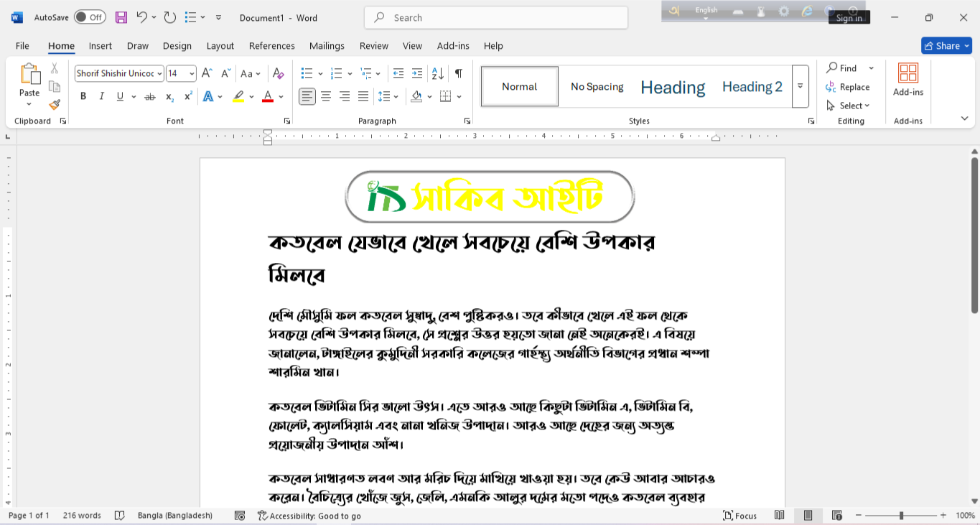Image resolution: width=980 pixels, height=525 pixels.
Task: Click the Search box in title bar
Action: [495, 17]
